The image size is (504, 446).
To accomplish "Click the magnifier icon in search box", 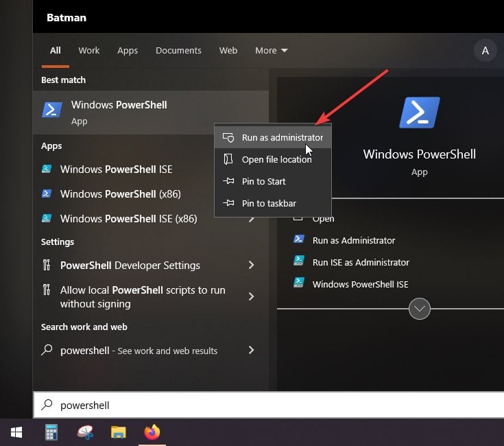I will (47, 405).
